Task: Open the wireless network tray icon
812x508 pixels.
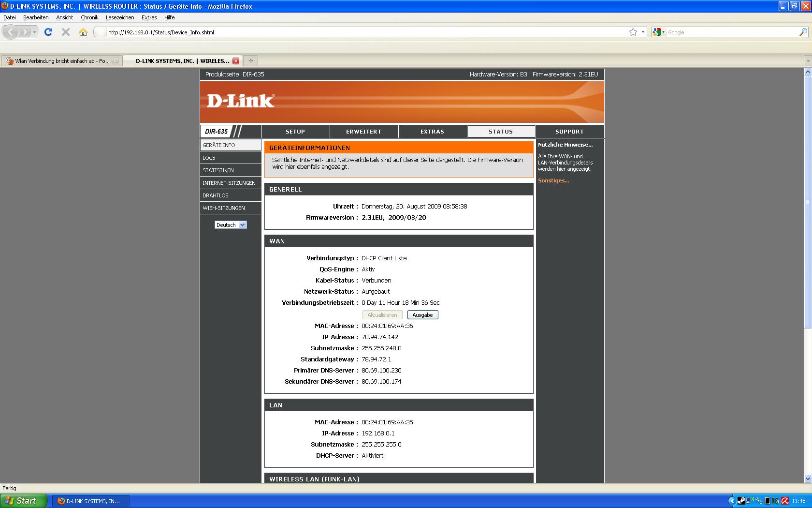Action: tap(750, 500)
